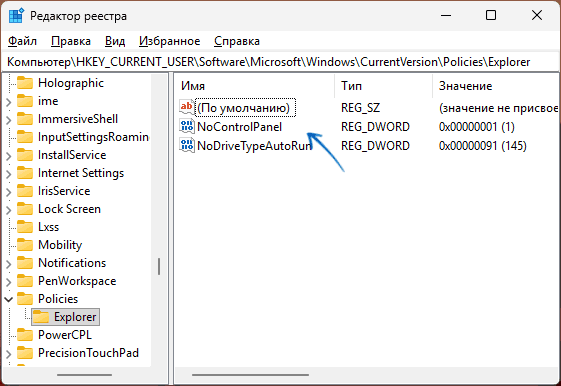
Task: Expand the ime key
Action: [x=9, y=102]
